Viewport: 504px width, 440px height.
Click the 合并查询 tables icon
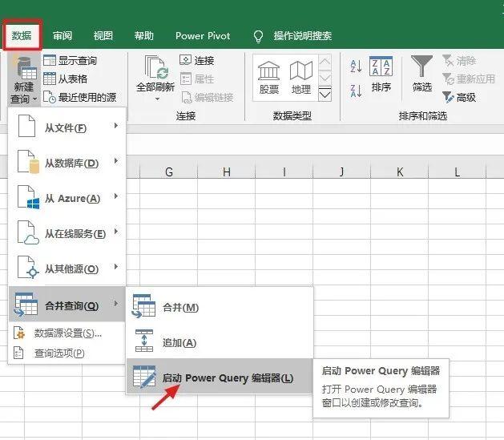pos(26,304)
